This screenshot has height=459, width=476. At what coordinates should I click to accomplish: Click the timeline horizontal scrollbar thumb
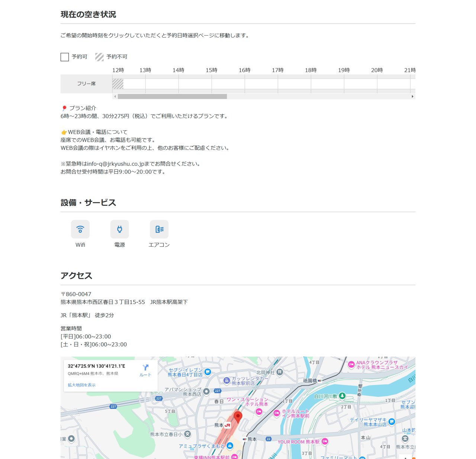tap(172, 97)
